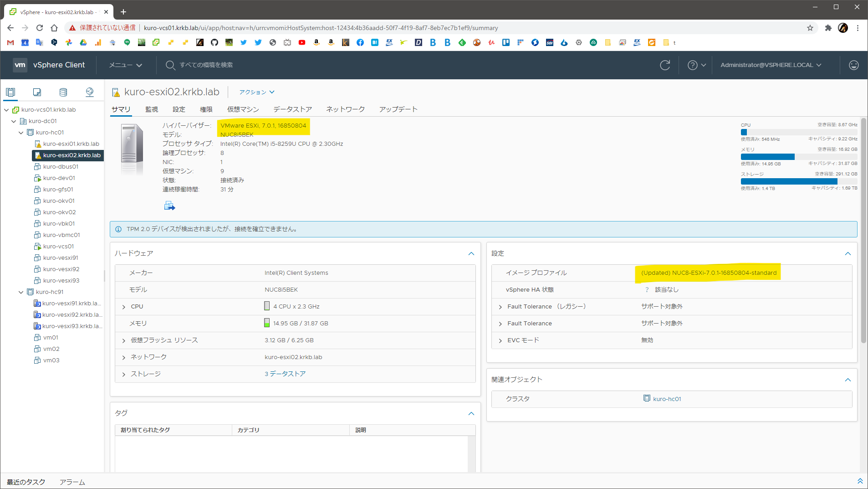
Task: Click the VM migration icon below hypervisor info
Action: point(169,206)
